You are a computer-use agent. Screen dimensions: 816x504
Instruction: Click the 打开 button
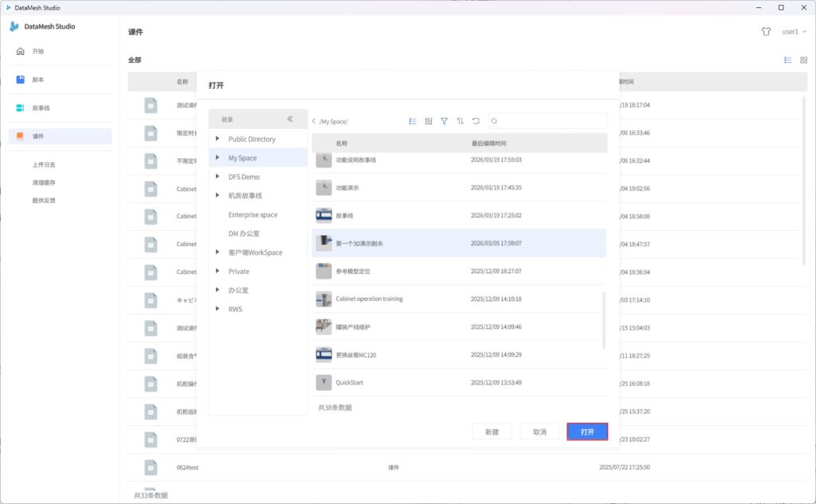587,432
